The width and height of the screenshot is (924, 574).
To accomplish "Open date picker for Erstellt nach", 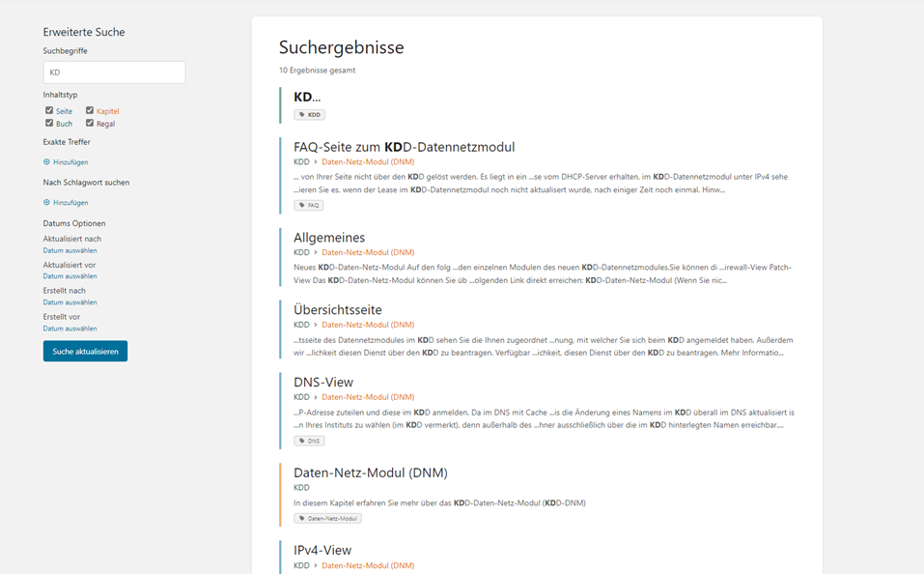I will tap(70, 302).
